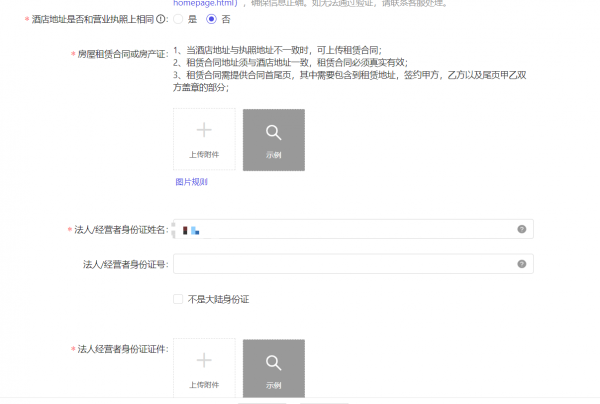Click the 上传附件 label under ID document
Screen dimensions: 600x404
pyautogui.click(x=204, y=385)
